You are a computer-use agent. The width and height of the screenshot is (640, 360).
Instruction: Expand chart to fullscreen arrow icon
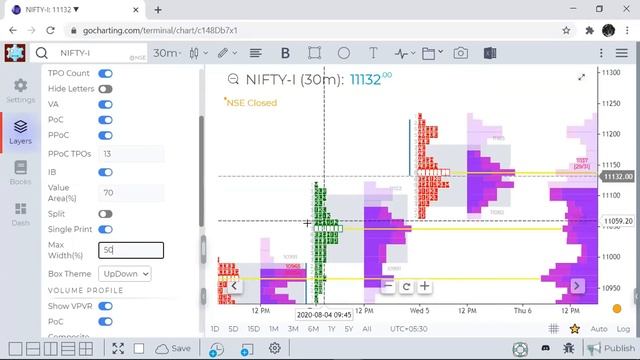click(581, 77)
